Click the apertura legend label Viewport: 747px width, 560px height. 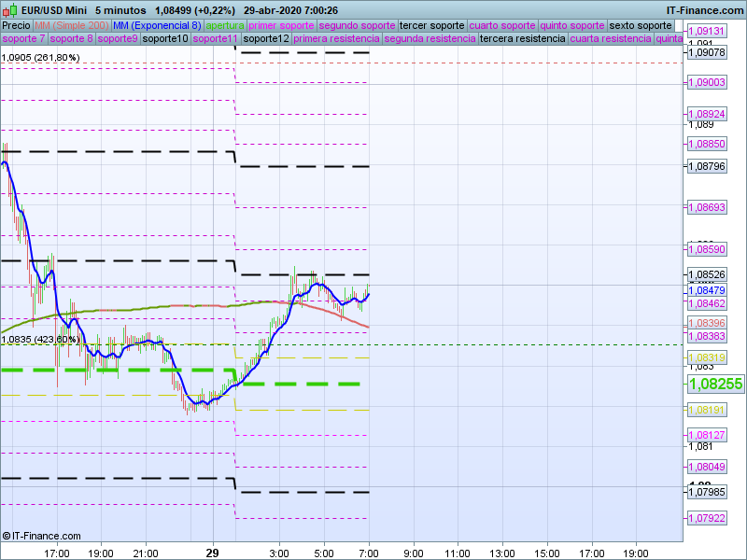click(226, 25)
